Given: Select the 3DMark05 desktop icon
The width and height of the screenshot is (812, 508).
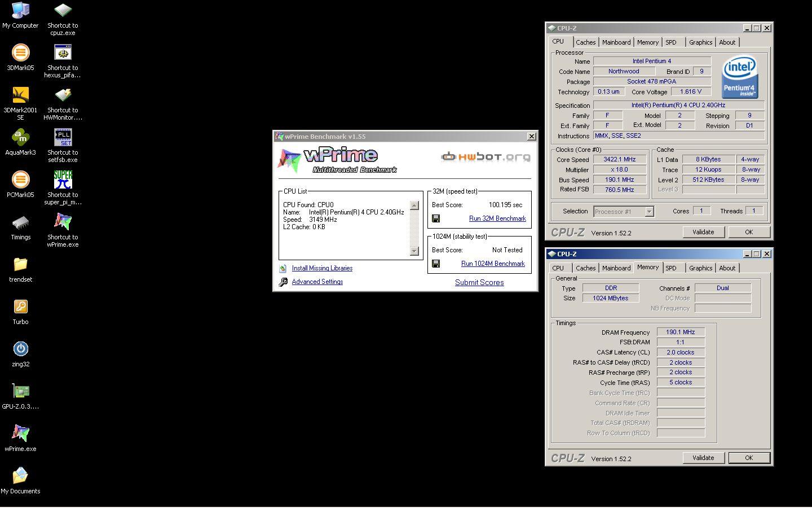Looking at the screenshot, I should 20,57.
